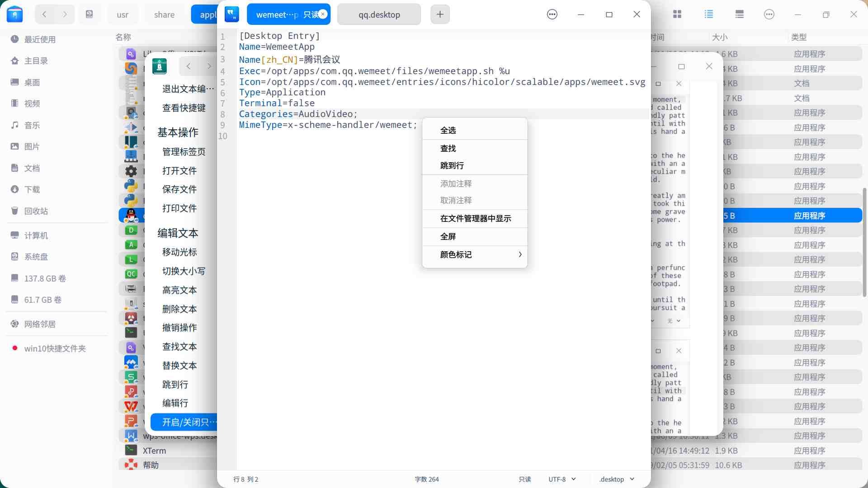Add a new editor tab with plus button
The height and width of the screenshot is (488, 868).
(440, 14)
